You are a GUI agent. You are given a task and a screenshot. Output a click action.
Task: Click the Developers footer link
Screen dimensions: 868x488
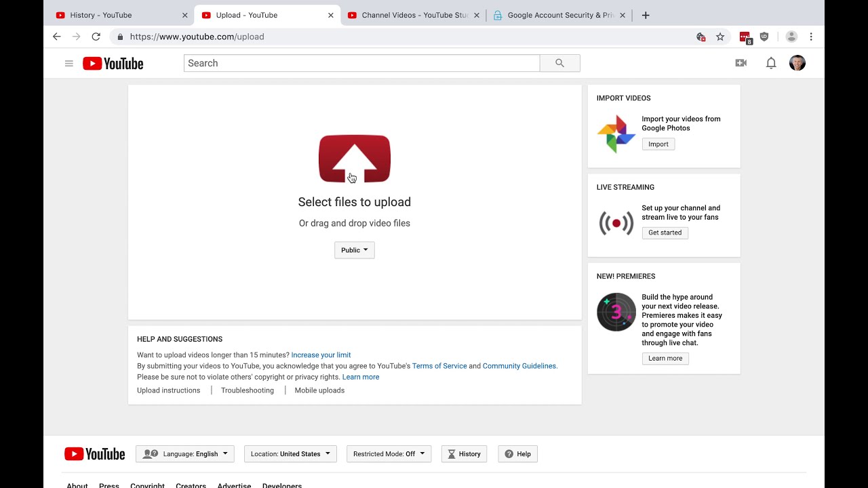[282, 485]
